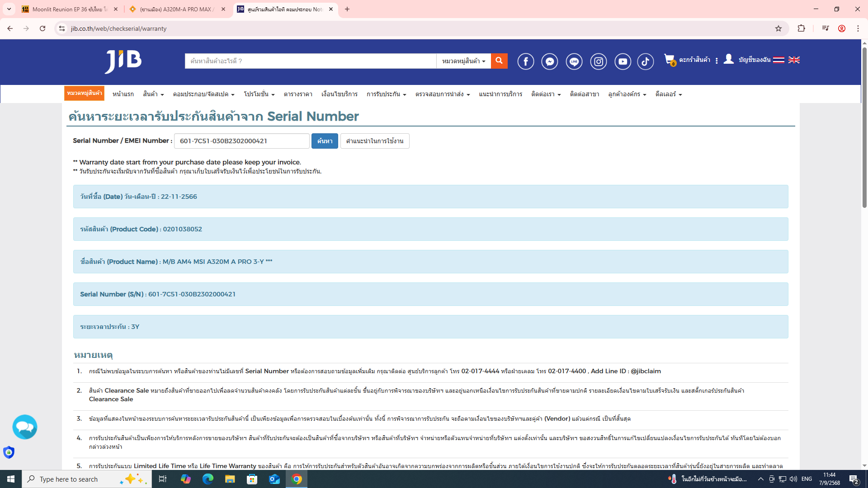The width and height of the screenshot is (868, 488).
Task: Switch to A320M-A PRO MAX tab
Action: tap(176, 9)
